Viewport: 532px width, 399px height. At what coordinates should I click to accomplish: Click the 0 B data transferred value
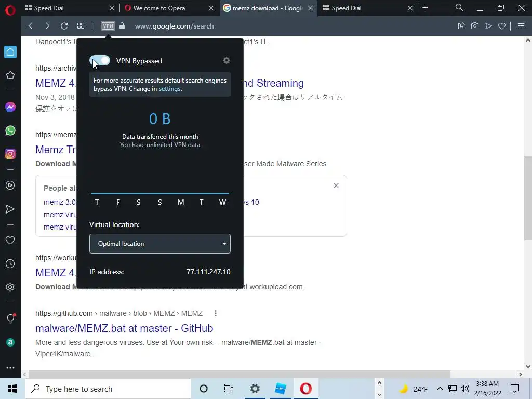pos(160,119)
